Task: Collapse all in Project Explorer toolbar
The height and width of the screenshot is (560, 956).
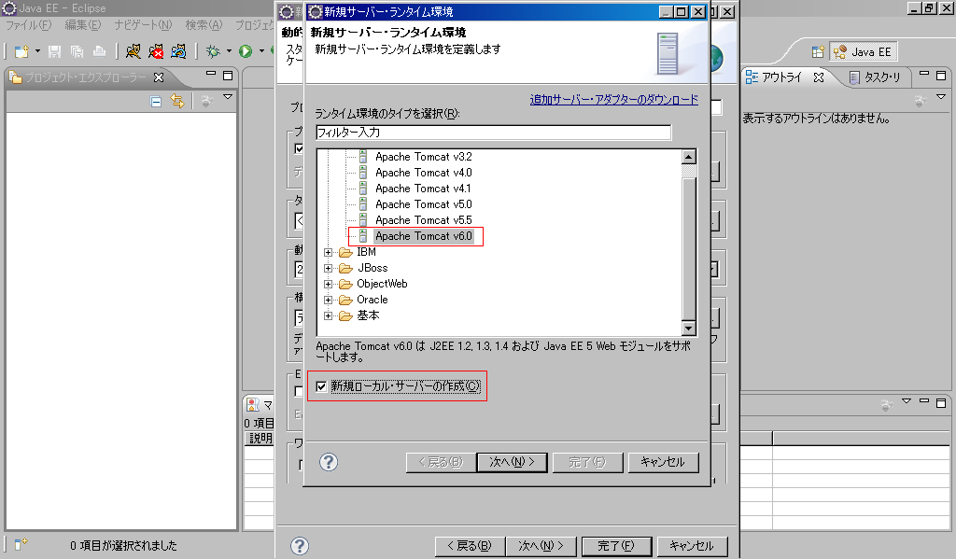Action: 156,101
